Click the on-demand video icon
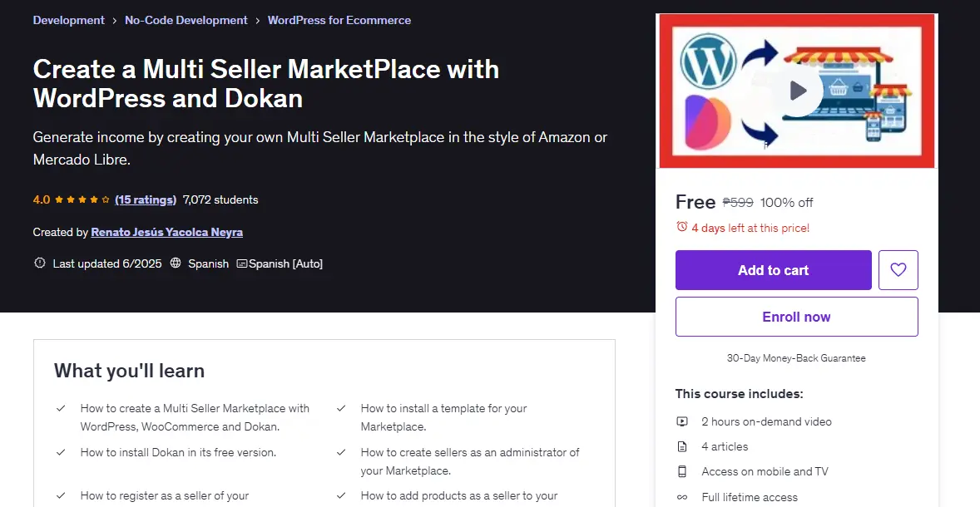This screenshot has width=980, height=507. [682, 421]
